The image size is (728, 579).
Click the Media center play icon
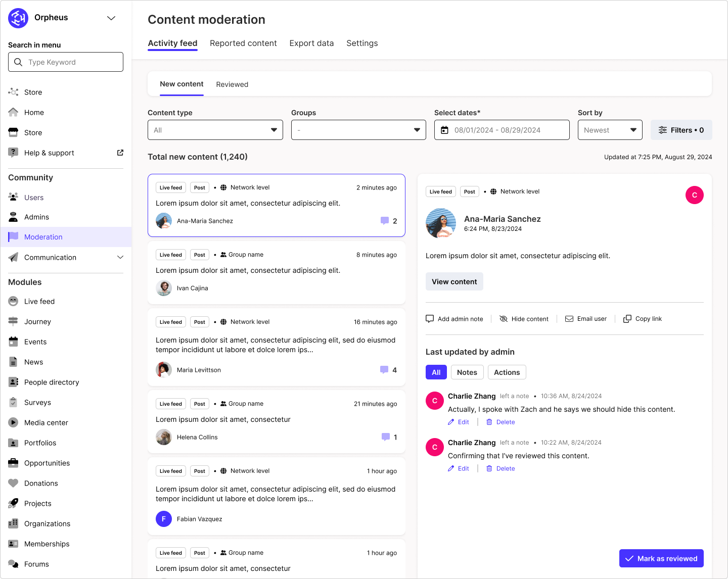pos(13,422)
